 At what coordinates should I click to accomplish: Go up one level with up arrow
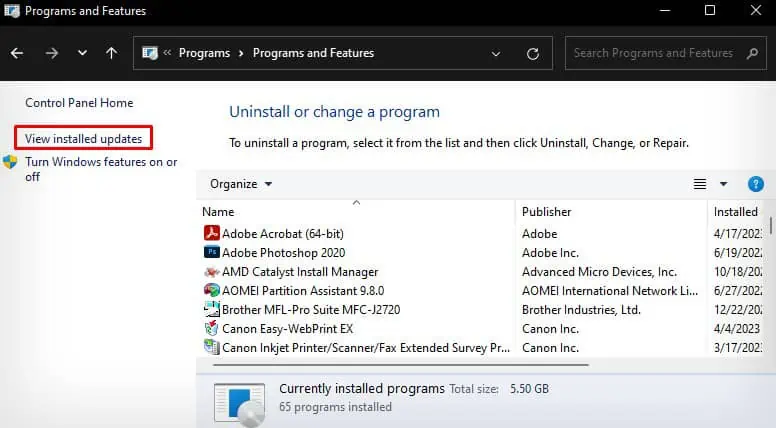pos(112,53)
